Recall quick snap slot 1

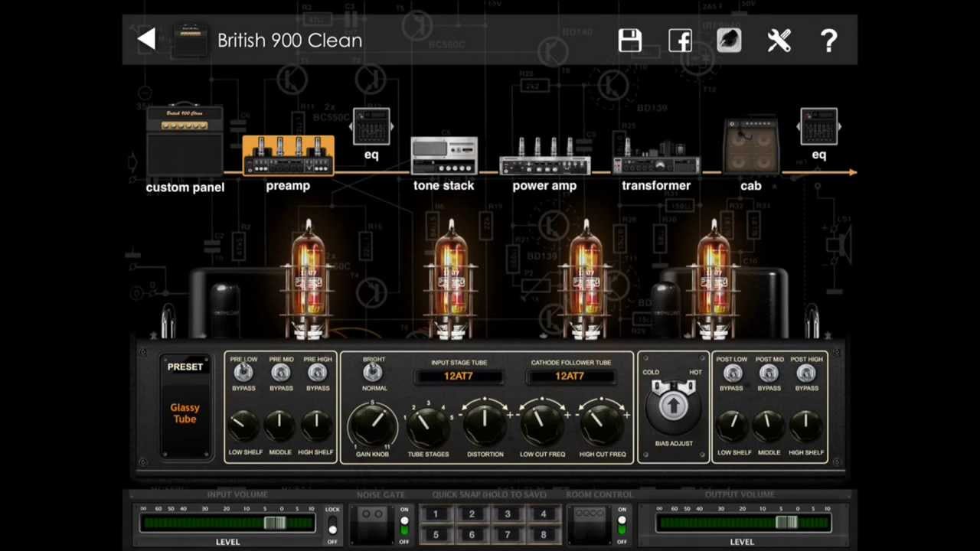pyautogui.click(x=435, y=514)
